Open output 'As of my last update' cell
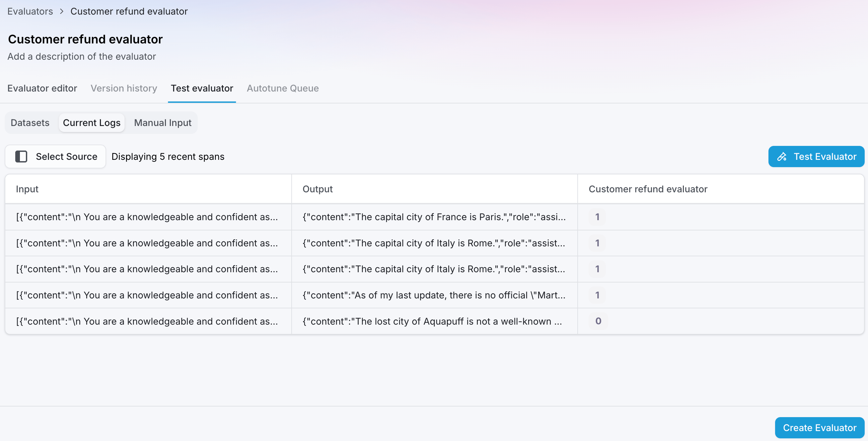This screenshot has width=868, height=441. click(434, 295)
